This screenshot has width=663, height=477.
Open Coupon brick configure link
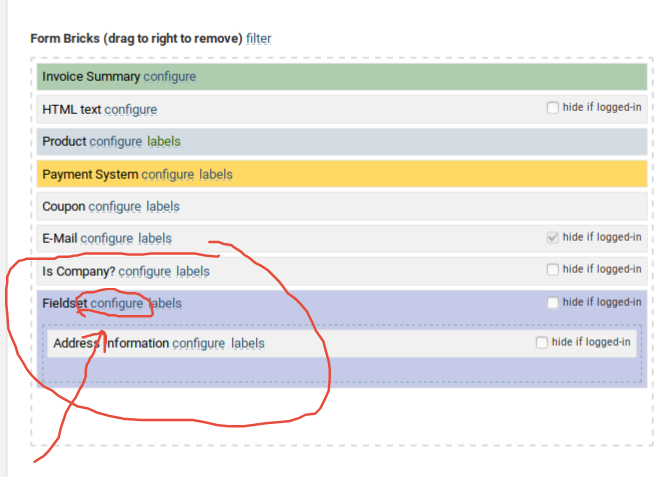(x=115, y=206)
